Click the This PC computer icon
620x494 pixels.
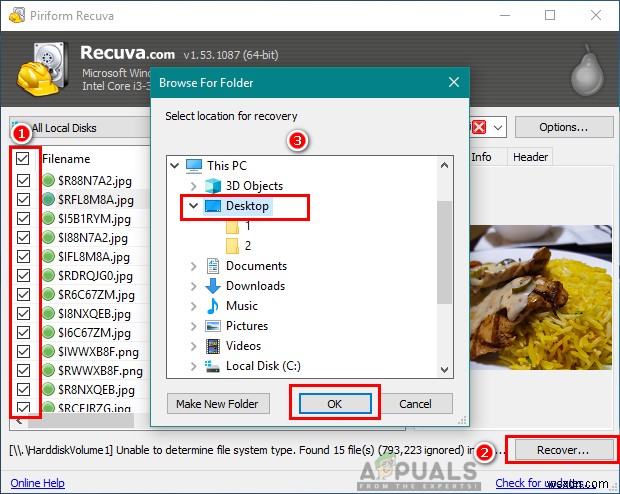[x=194, y=166]
